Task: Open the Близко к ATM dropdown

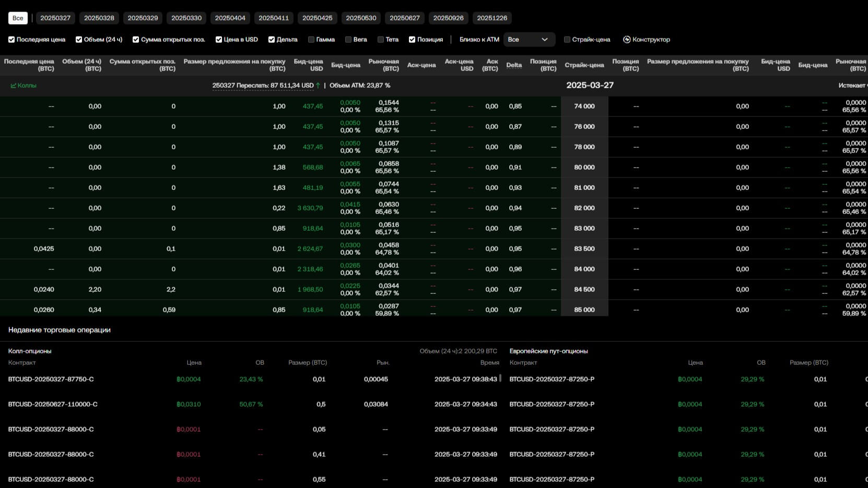Action: (x=529, y=40)
